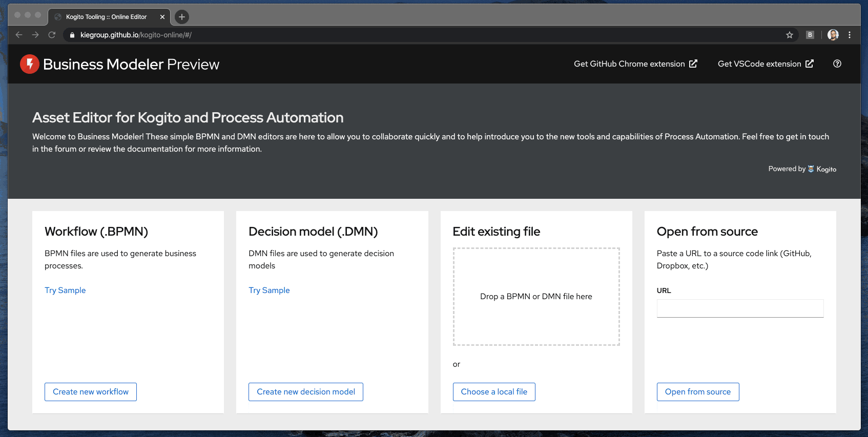Open Get GitHub Chrome extension link
Viewport: 868px width, 437px height.
635,64
